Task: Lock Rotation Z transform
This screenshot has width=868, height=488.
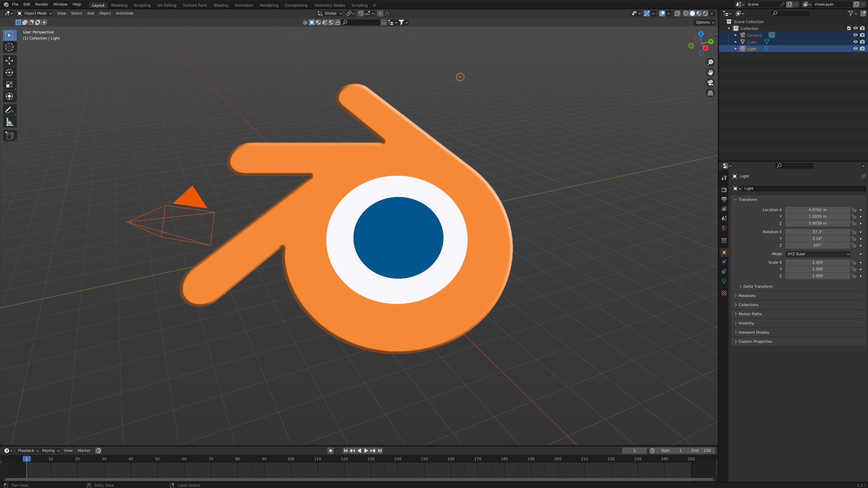Action: coord(854,245)
